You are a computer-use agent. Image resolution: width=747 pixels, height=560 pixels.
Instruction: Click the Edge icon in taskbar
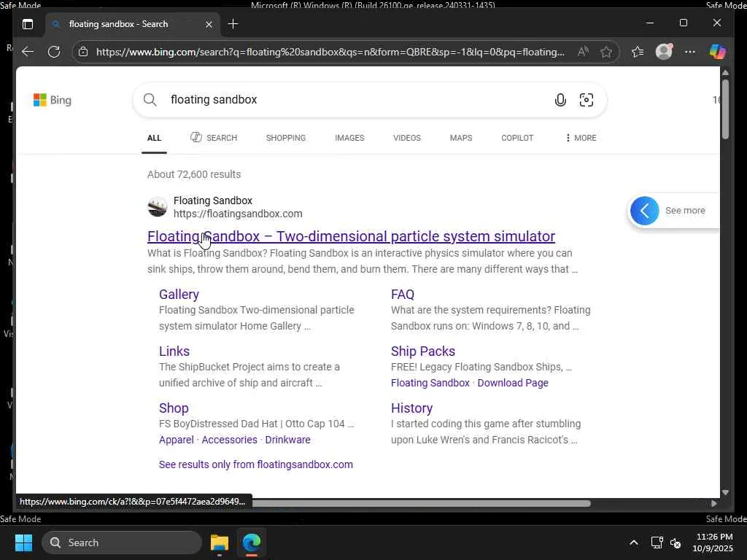pos(252,542)
